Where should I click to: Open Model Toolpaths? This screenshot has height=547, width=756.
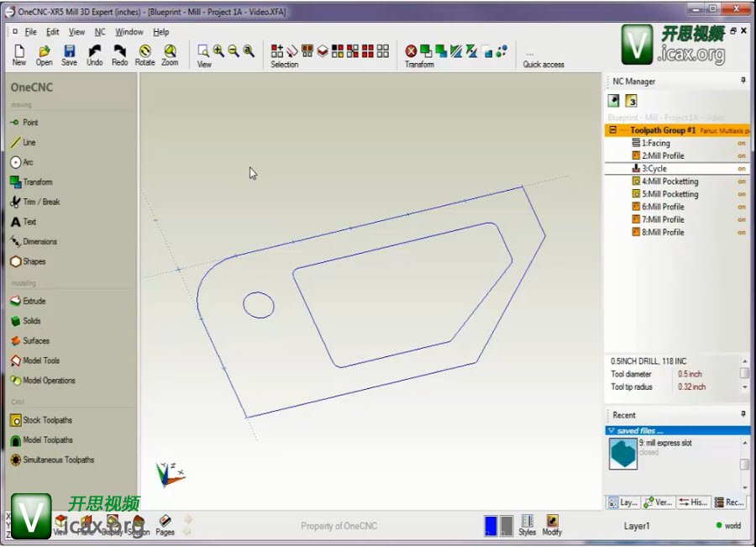(41, 440)
